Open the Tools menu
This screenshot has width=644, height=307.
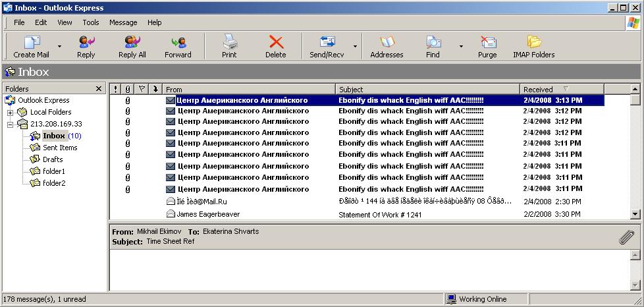pyautogui.click(x=91, y=22)
